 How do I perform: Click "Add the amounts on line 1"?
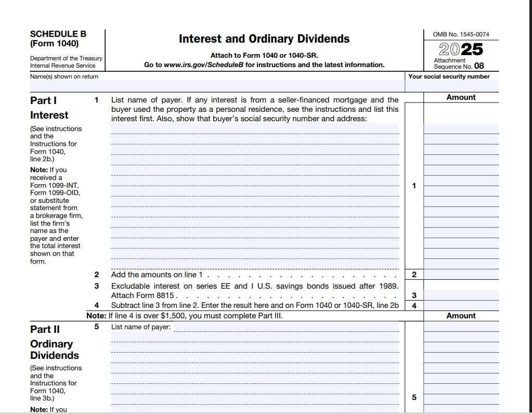pyautogui.click(x=157, y=275)
